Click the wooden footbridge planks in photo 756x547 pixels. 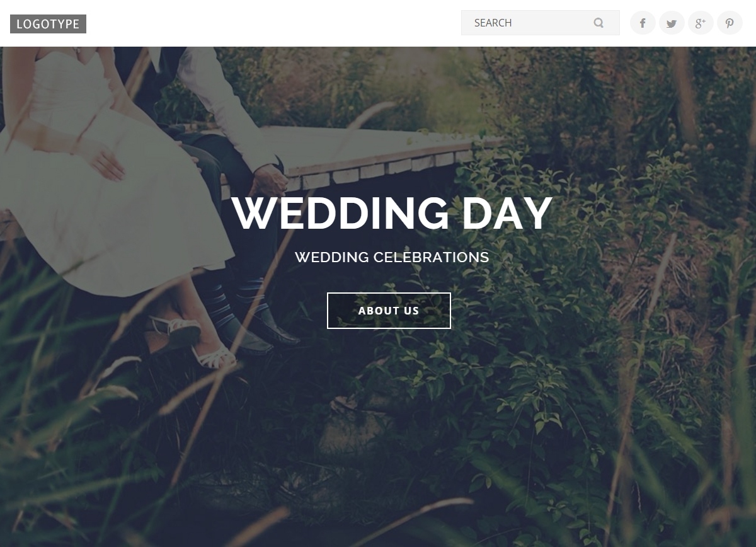[378, 158]
